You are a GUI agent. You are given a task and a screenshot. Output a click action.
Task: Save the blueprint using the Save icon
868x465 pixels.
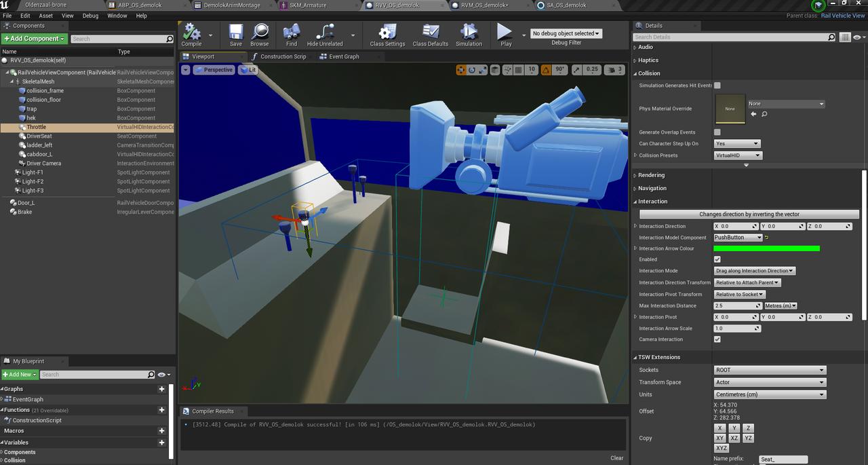tap(236, 35)
